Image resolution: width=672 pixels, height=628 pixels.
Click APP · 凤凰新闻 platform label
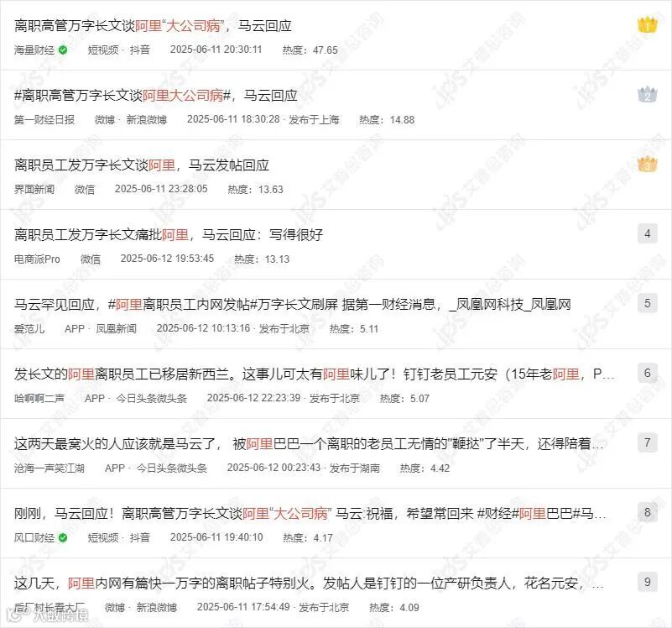tap(101, 328)
